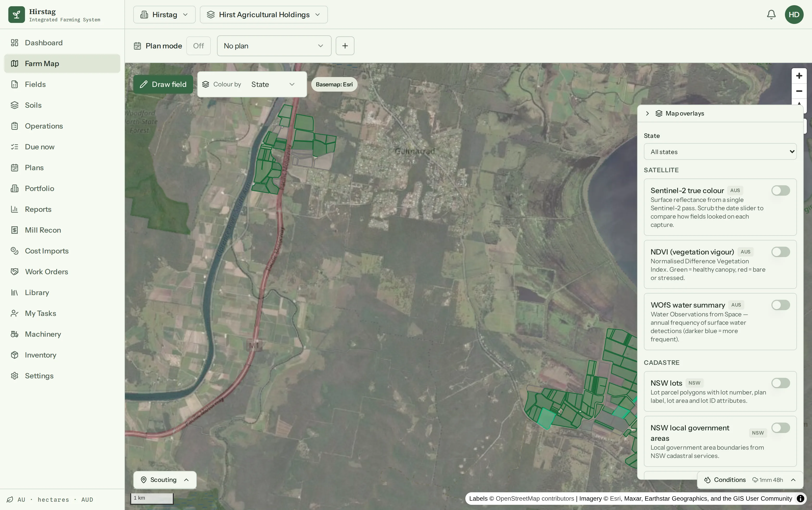
Task: Click the AUS tag beside NDVI
Action: (745, 252)
